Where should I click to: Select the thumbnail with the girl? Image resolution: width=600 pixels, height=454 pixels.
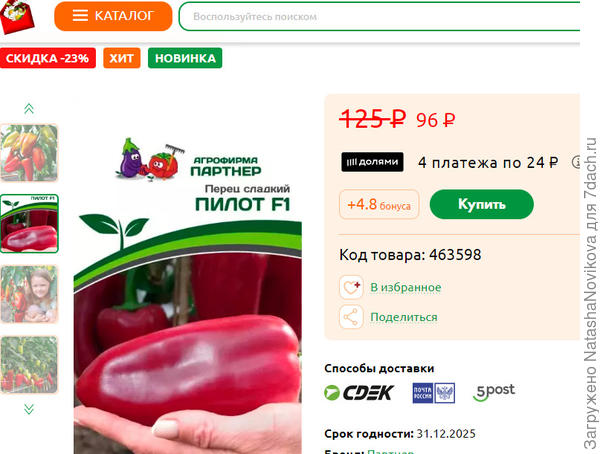(29, 294)
